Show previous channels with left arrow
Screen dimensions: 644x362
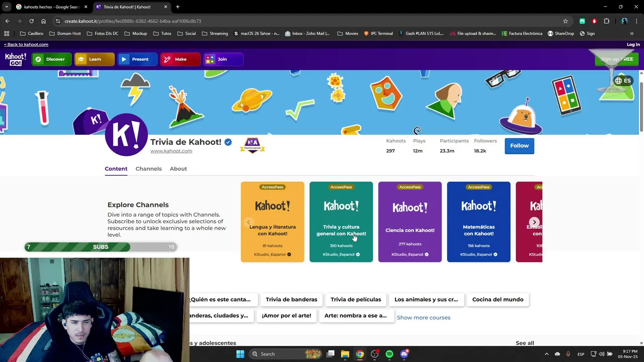click(x=248, y=222)
